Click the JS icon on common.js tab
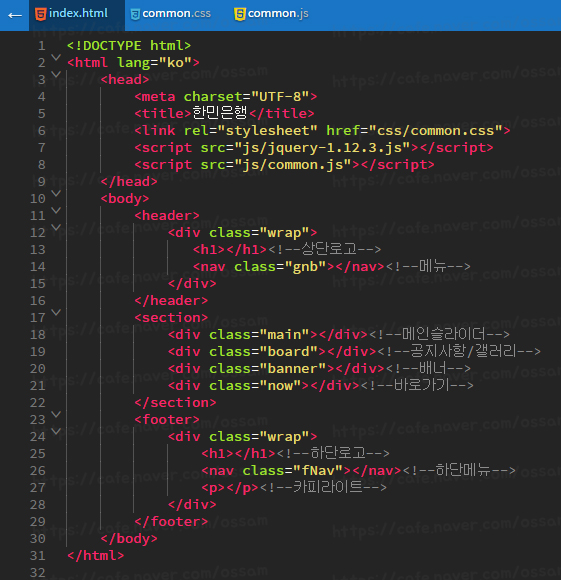This screenshot has width=561, height=580. tap(240, 14)
